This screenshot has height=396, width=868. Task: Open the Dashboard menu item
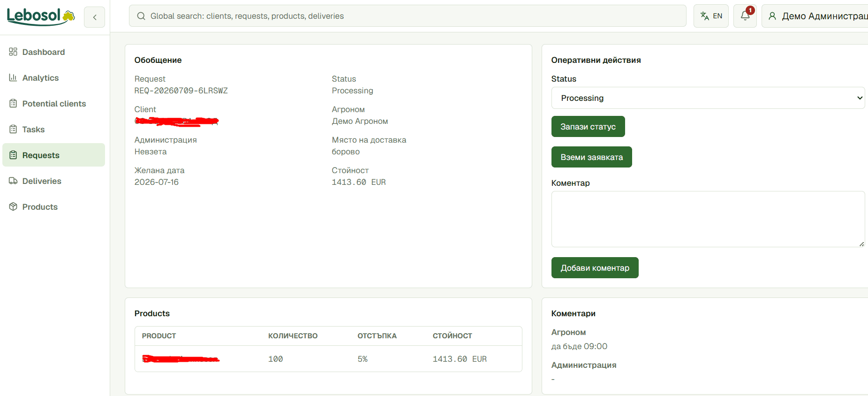click(x=53, y=52)
